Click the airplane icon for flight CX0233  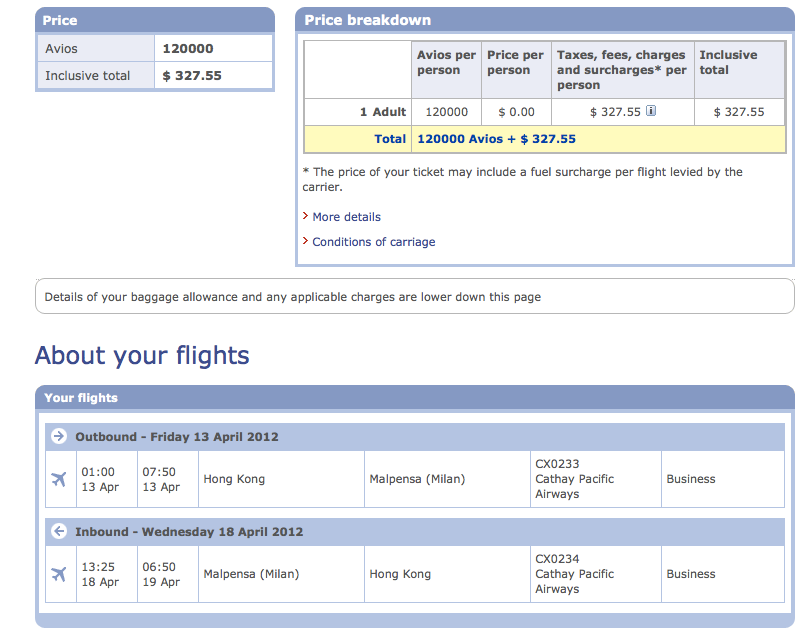59,479
